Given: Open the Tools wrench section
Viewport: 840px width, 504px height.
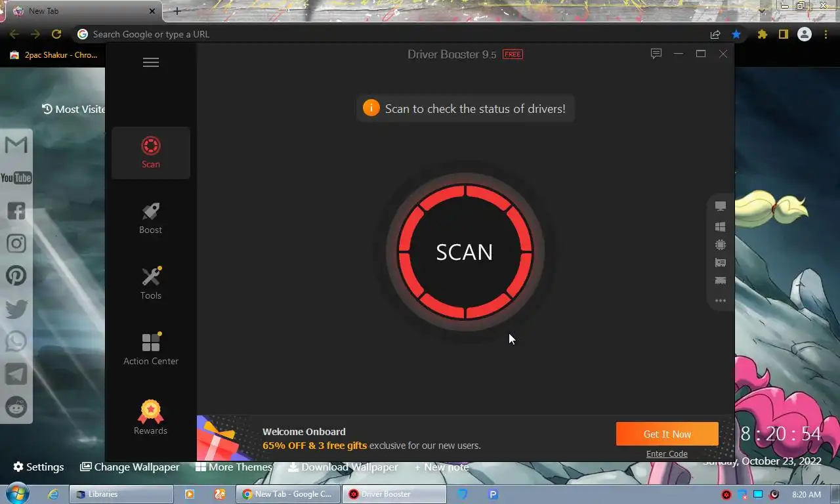Looking at the screenshot, I should (151, 284).
